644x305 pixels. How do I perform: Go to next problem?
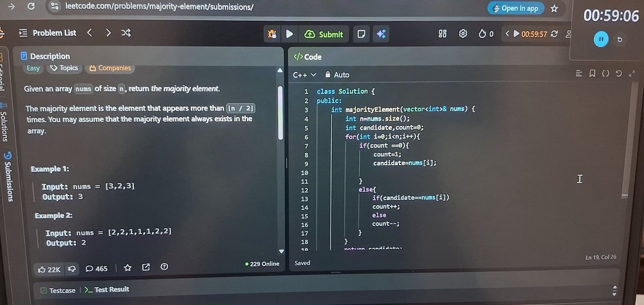[x=108, y=33]
